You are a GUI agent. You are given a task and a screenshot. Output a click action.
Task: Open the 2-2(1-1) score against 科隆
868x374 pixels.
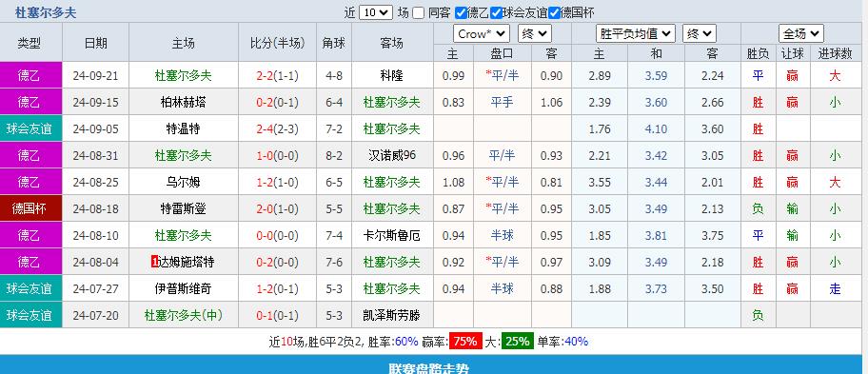point(277,76)
